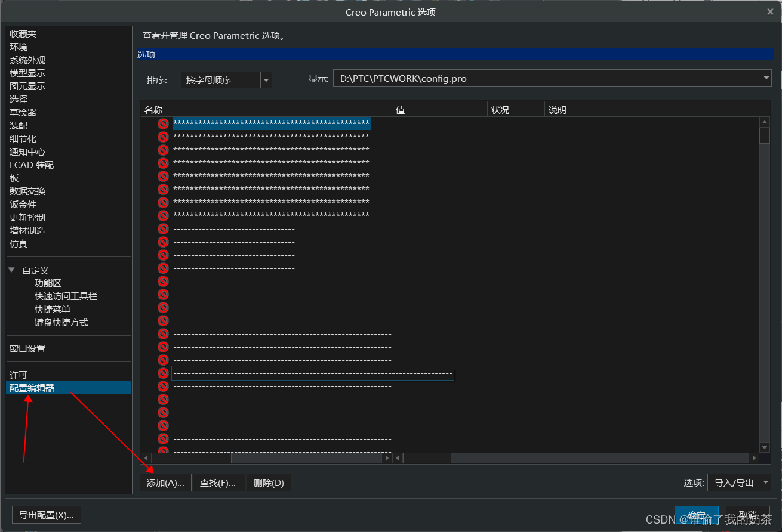
Task: Switch to the 选项 section header
Action: point(146,54)
